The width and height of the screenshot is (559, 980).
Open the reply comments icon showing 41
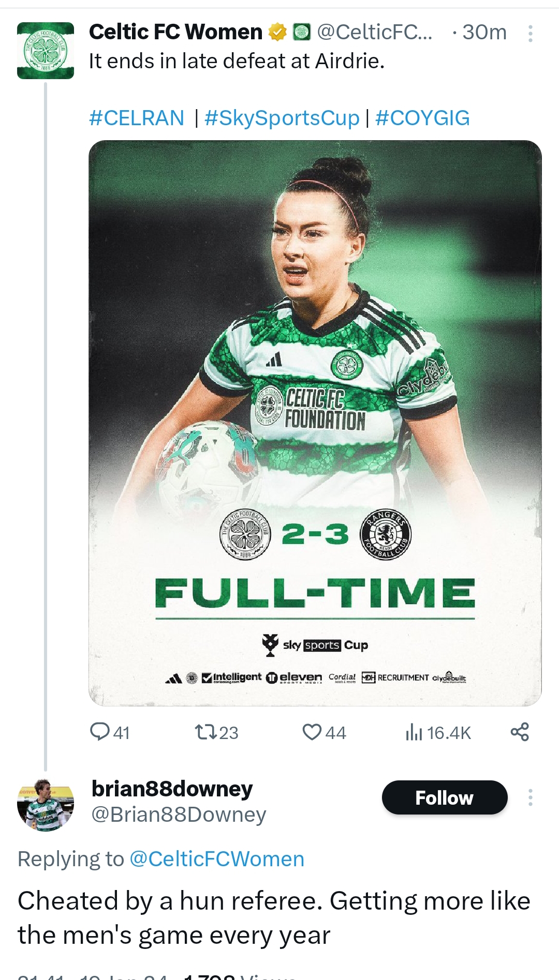tap(100, 732)
